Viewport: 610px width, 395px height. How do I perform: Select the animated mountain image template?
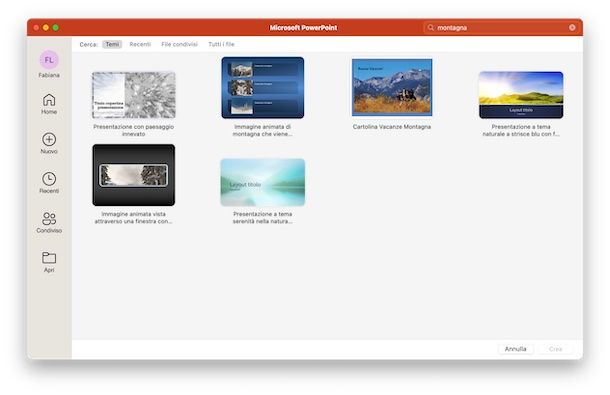pyautogui.click(x=263, y=88)
